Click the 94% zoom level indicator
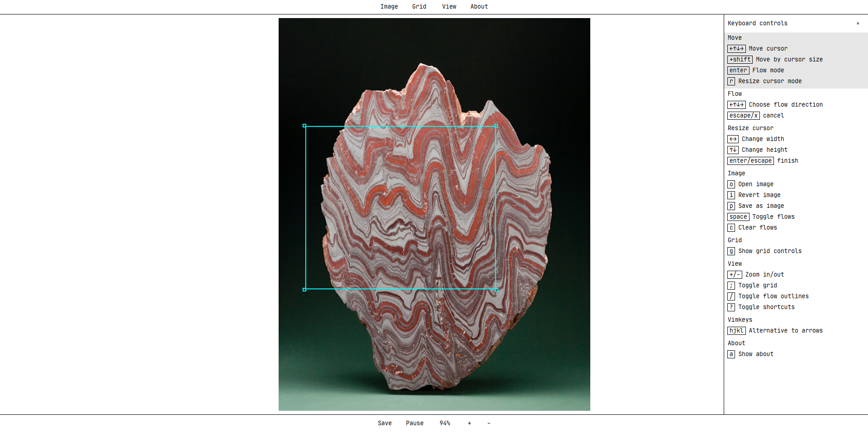This screenshot has height=432, width=868. 445,423
